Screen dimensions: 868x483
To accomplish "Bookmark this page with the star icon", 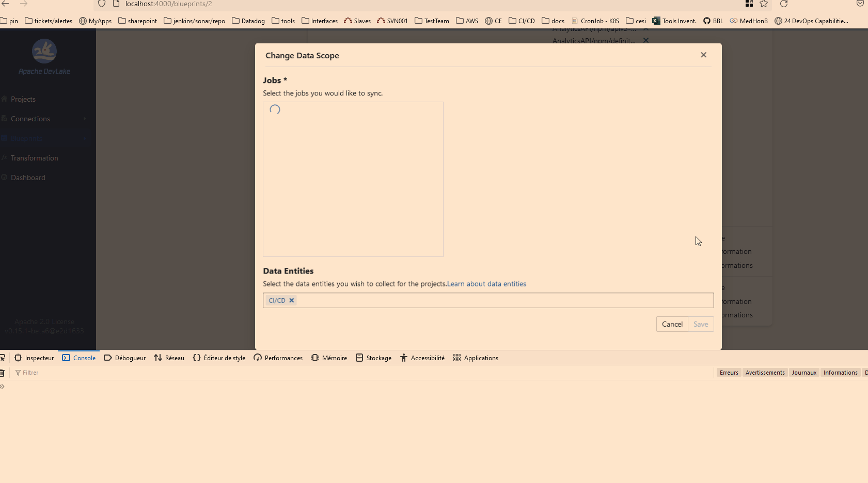I will pyautogui.click(x=765, y=4).
